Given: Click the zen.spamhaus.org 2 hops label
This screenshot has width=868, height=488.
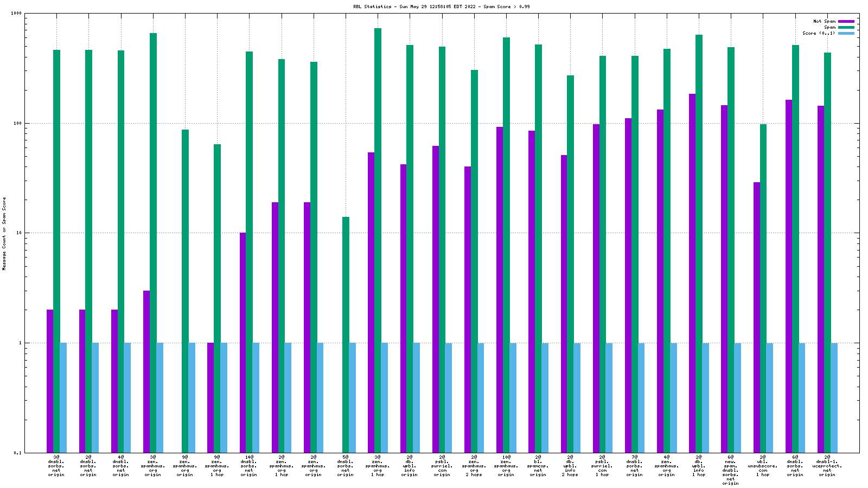Looking at the screenshot, I should point(474,466).
